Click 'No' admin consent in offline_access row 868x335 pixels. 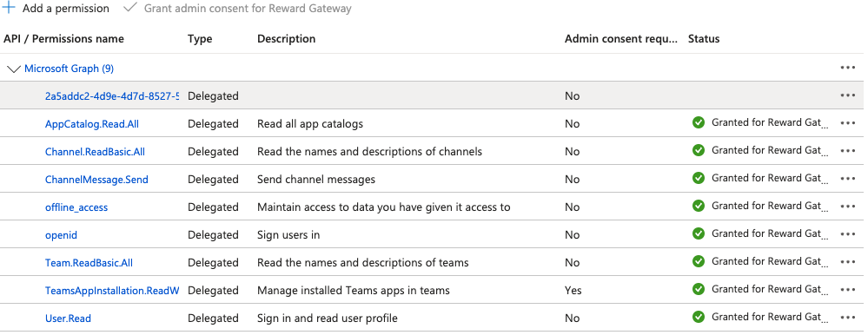pyautogui.click(x=572, y=207)
